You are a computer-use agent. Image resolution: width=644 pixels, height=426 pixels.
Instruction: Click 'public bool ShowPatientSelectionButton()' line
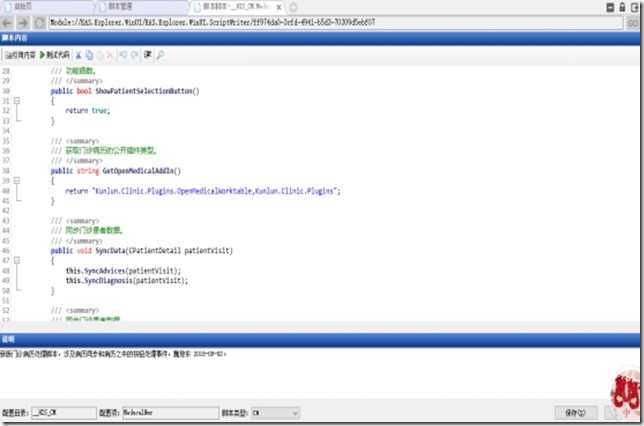125,91
